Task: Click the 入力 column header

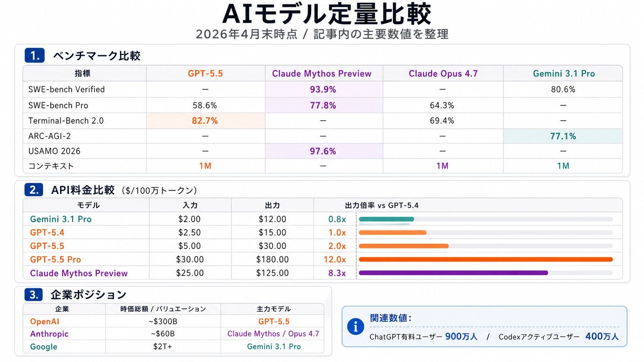Action: [190, 205]
